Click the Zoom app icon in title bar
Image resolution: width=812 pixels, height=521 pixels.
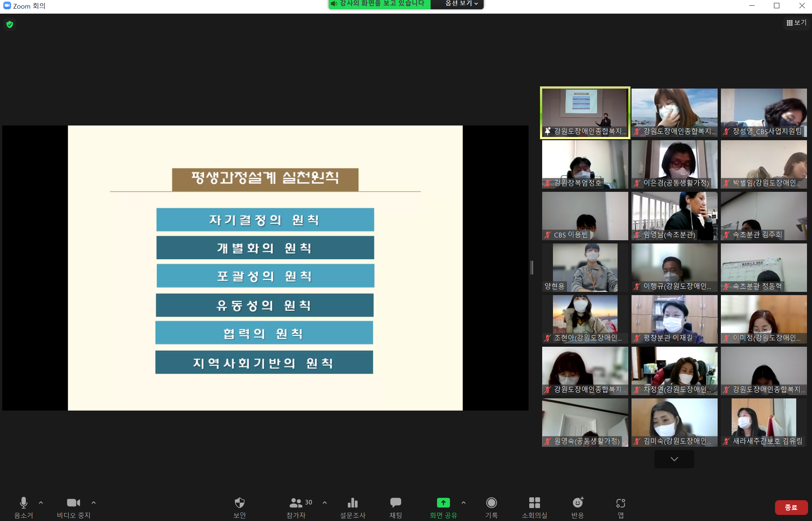click(x=7, y=6)
